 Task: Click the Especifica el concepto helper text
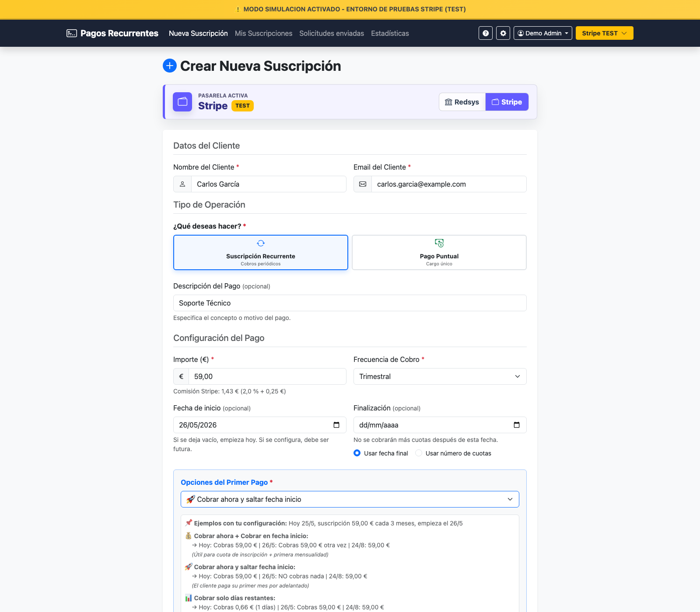(232, 318)
